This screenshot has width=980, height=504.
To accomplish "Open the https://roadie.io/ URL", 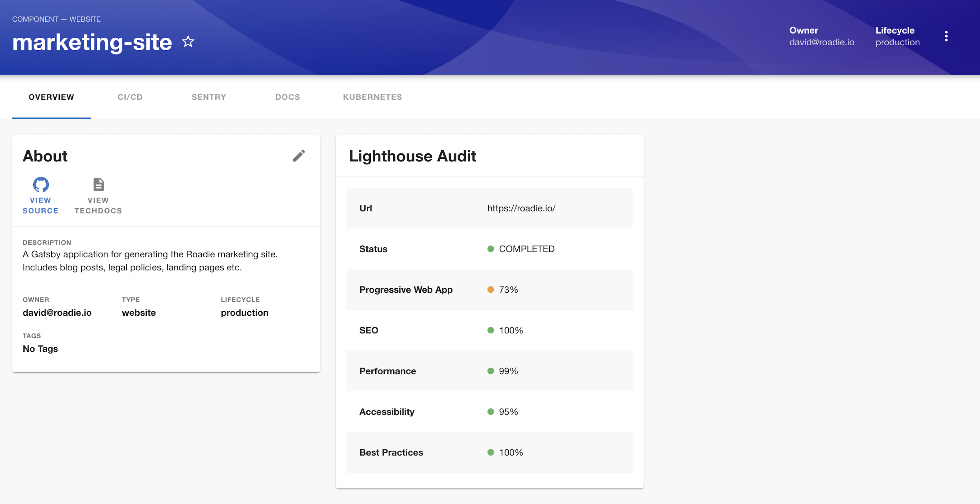I will (x=521, y=208).
